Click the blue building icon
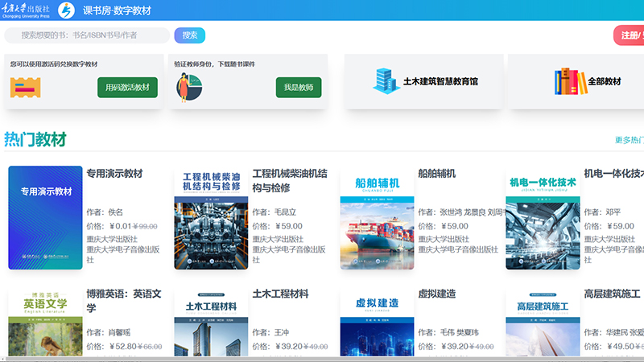This screenshot has width=644, height=362. tap(386, 81)
